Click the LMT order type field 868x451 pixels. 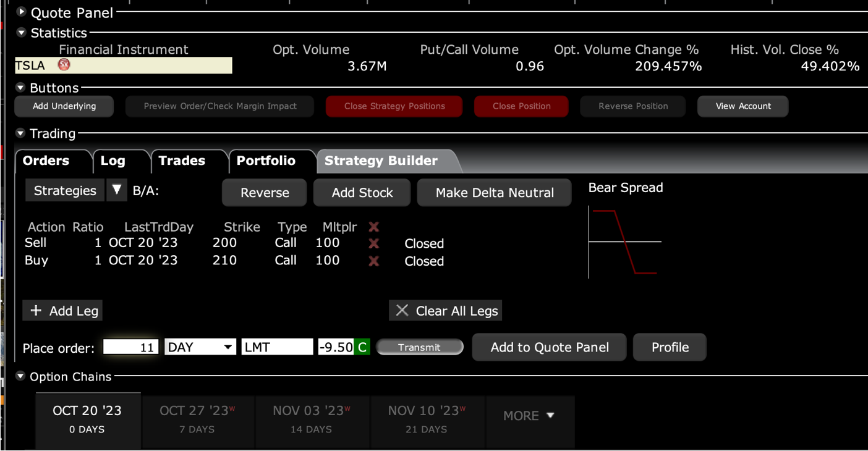(x=277, y=347)
